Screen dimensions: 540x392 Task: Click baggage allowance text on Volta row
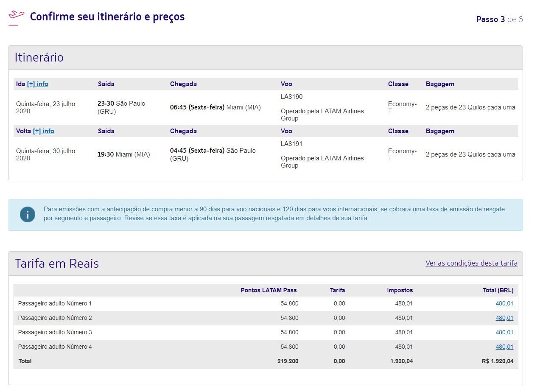(x=470, y=154)
